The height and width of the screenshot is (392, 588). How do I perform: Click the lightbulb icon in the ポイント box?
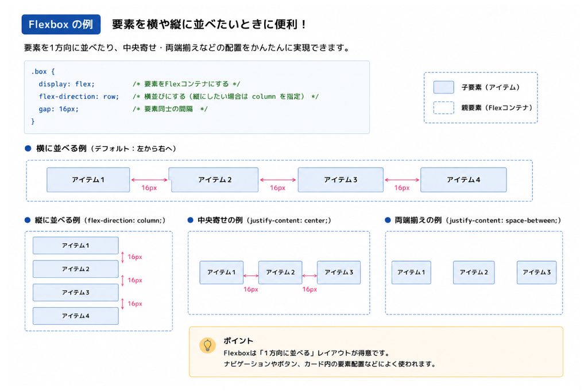(x=207, y=345)
